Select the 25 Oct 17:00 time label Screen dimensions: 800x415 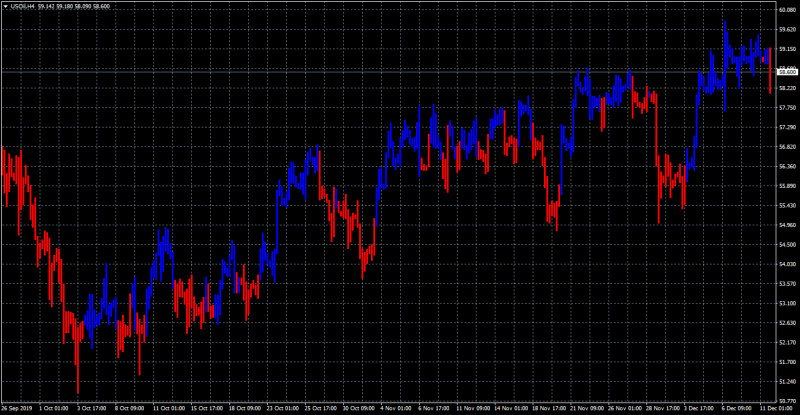[x=321, y=408]
